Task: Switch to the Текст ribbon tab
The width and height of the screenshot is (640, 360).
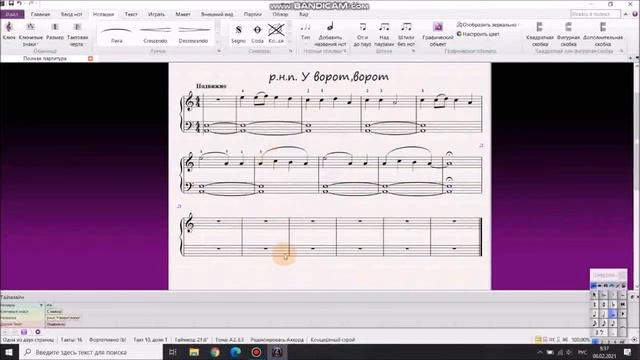Action: [131, 14]
